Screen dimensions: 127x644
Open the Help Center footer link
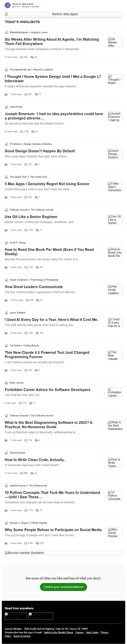(92, 633)
